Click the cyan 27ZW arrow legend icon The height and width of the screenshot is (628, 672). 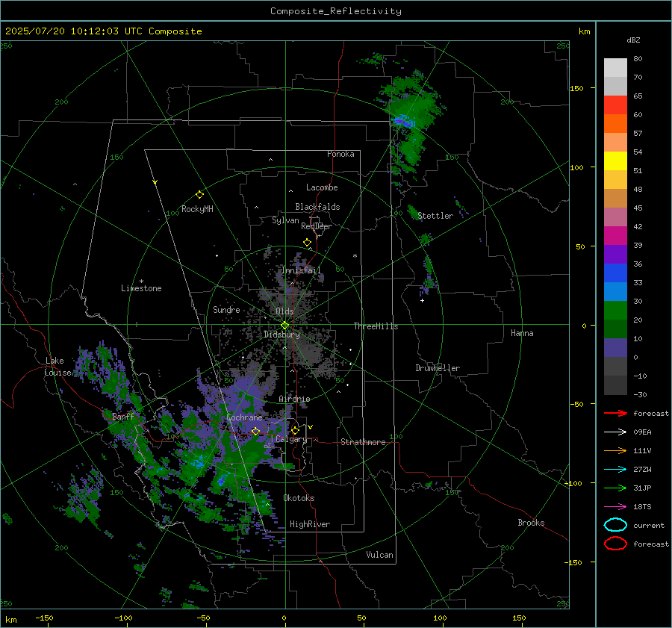point(615,470)
